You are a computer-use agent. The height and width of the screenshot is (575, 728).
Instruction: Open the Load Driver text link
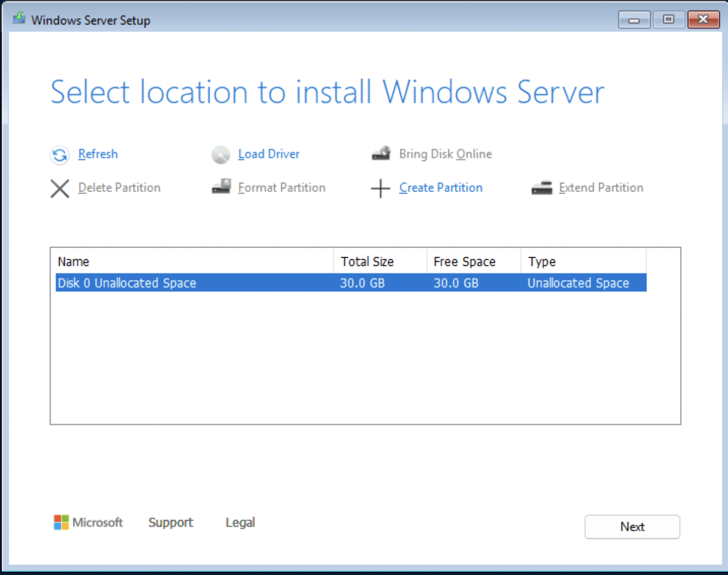tap(269, 154)
